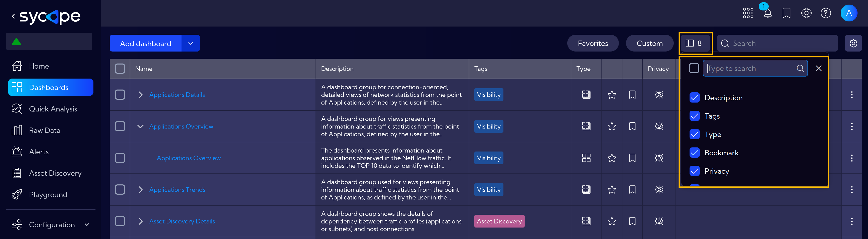The image size is (868, 239).
Task: Star the Applications Details dashboard as favorite
Action: tap(612, 95)
